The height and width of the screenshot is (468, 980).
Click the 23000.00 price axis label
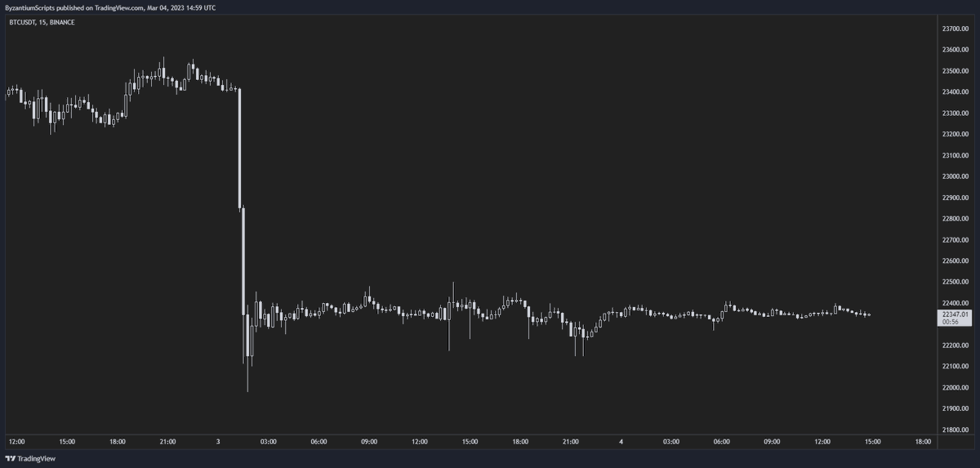955,176
